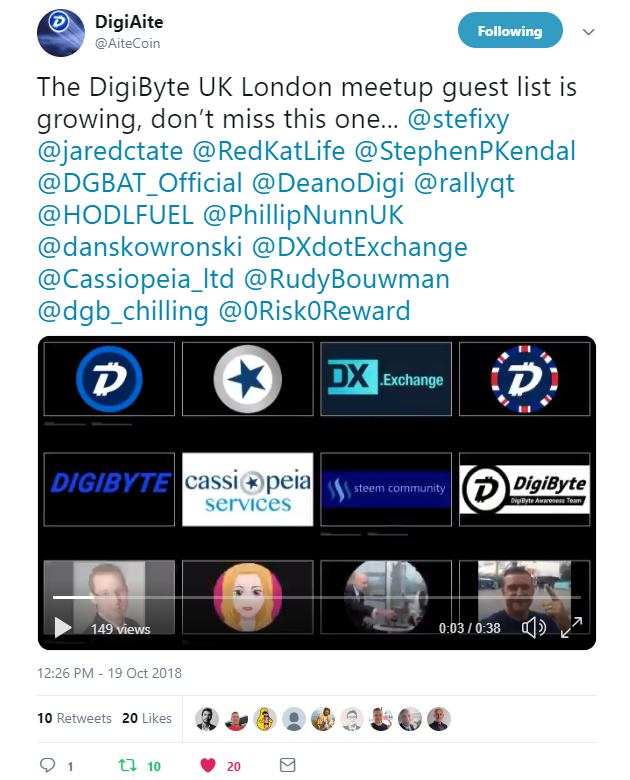Open the @AiteCoin handle link
The image size is (630, 780).
(127, 44)
